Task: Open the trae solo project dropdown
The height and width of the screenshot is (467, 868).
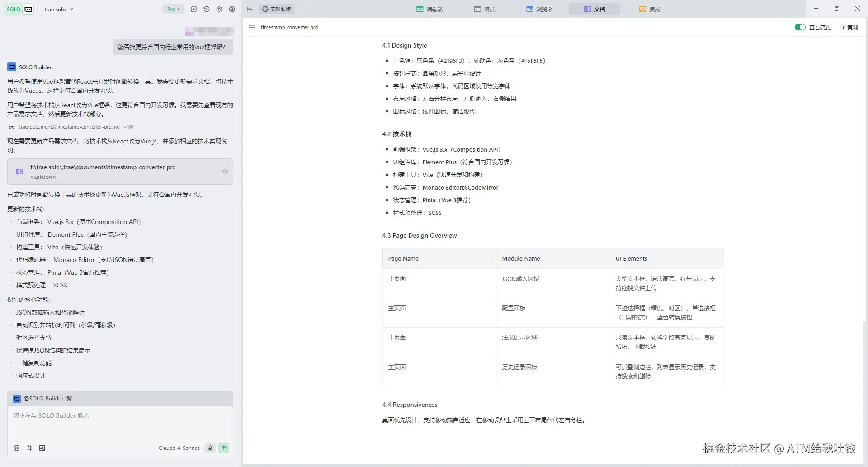Action: click(58, 9)
